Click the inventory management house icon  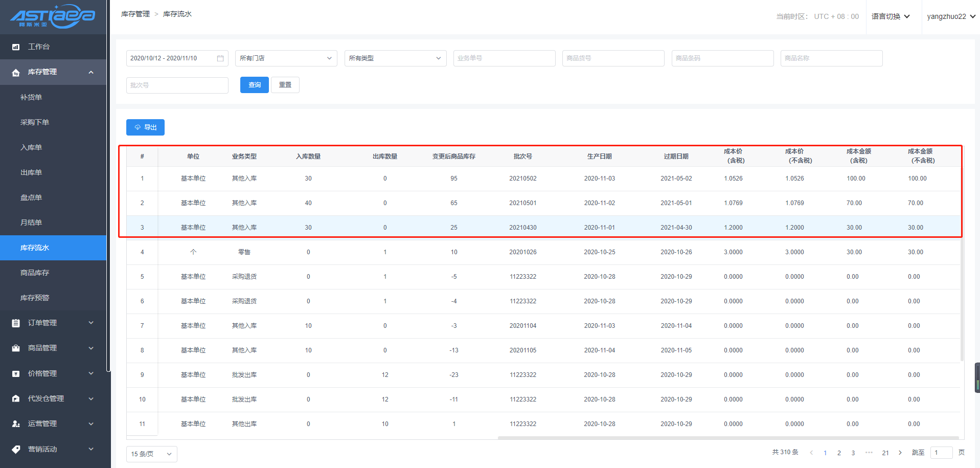tap(16, 73)
